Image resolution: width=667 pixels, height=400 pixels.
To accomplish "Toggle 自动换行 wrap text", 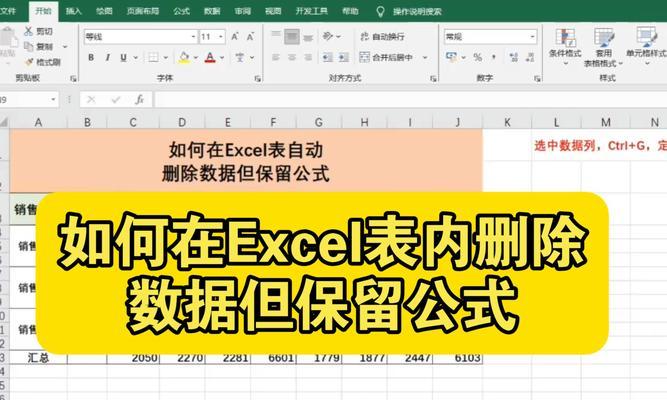I will (382, 37).
